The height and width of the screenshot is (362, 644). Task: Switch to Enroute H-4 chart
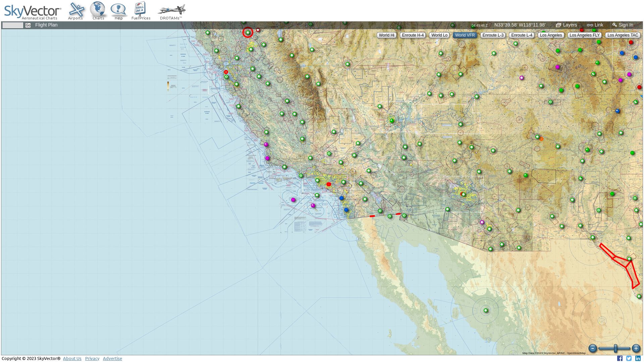pyautogui.click(x=413, y=35)
